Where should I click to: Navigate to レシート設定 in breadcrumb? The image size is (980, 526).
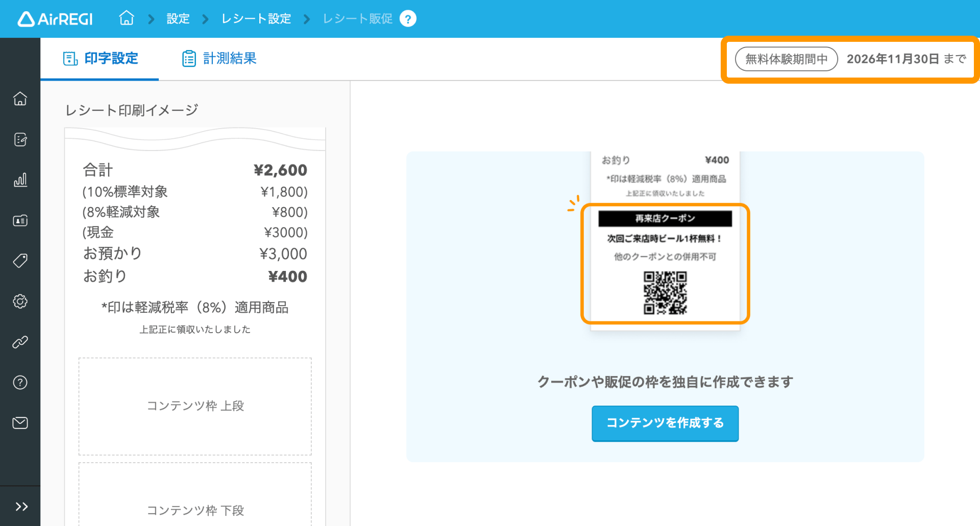pos(256,19)
